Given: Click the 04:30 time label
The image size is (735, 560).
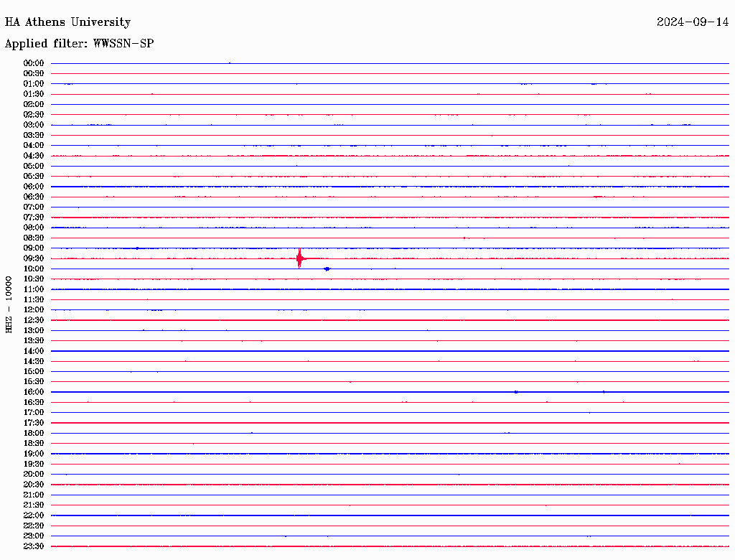Looking at the screenshot, I should click(x=34, y=156).
